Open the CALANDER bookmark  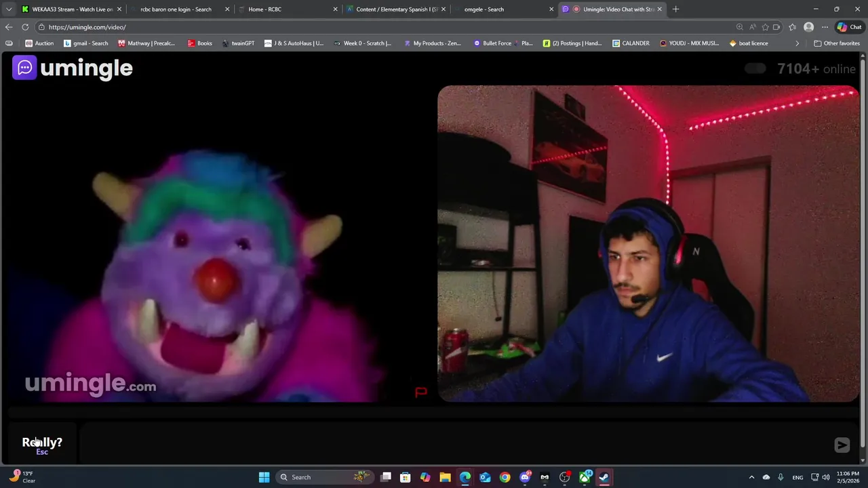click(631, 43)
